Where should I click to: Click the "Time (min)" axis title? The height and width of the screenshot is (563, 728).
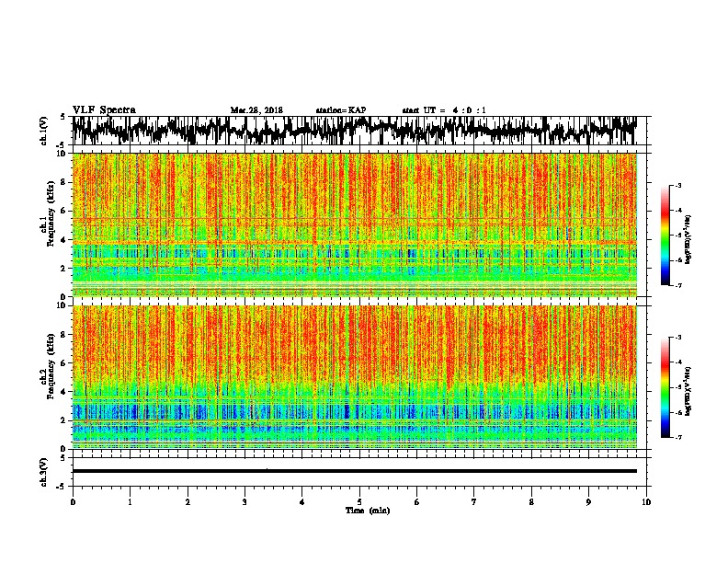coord(368,511)
